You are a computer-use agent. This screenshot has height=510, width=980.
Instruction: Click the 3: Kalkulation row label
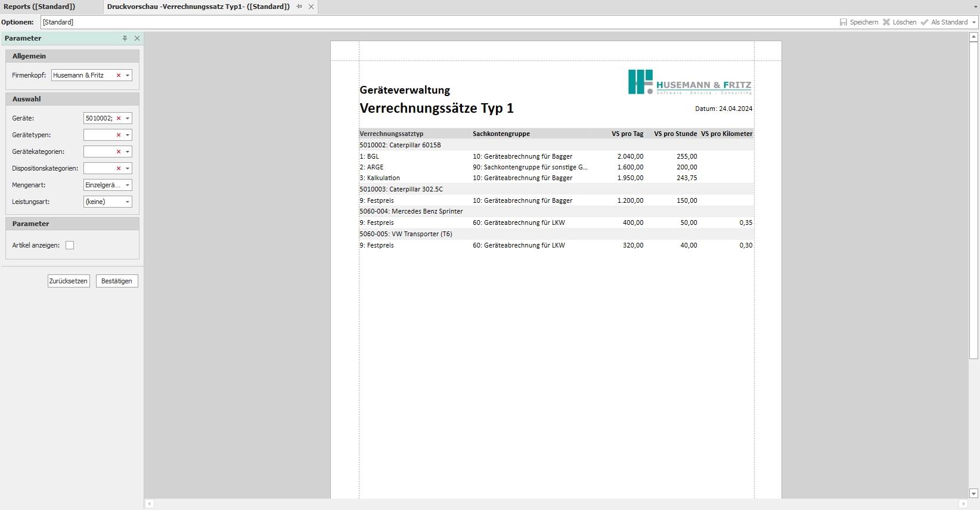[380, 178]
